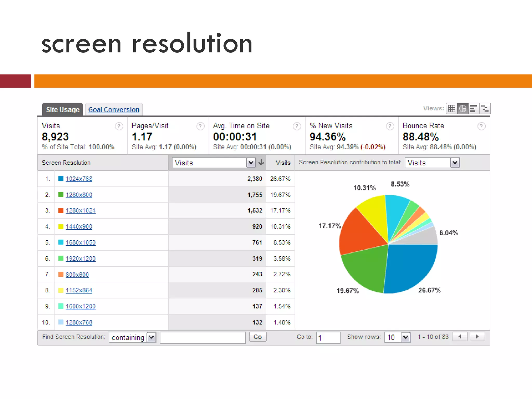Click the 88.48% bounce rate value

(421, 137)
